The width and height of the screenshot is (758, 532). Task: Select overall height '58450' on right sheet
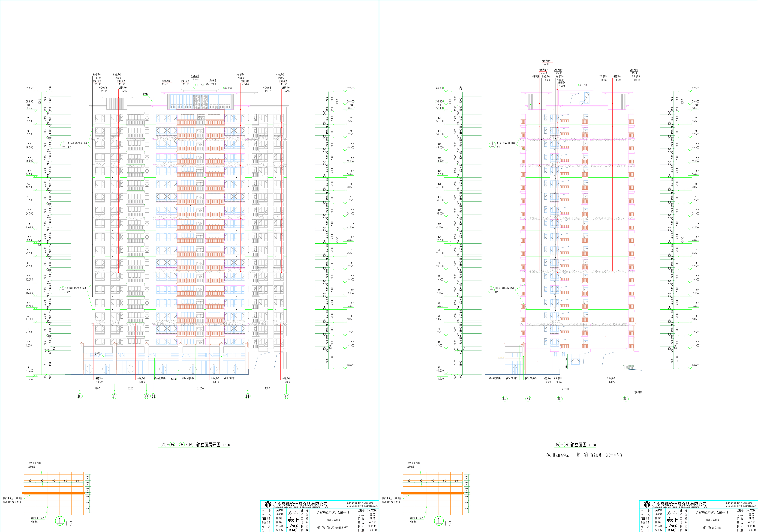(x=682, y=240)
